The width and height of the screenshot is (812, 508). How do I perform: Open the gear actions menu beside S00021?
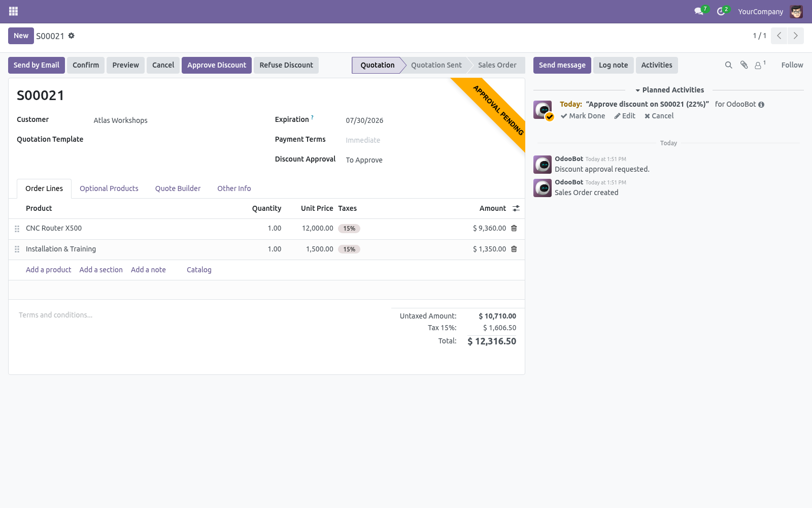72,36
